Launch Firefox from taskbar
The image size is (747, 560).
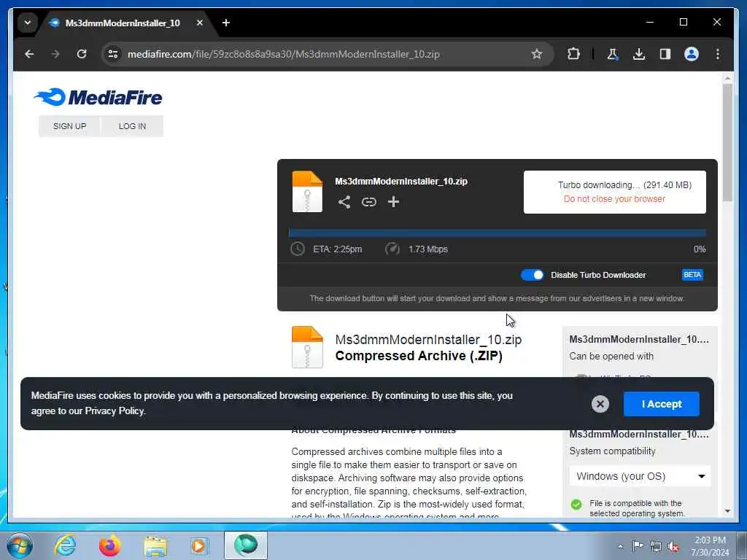(109, 545)
